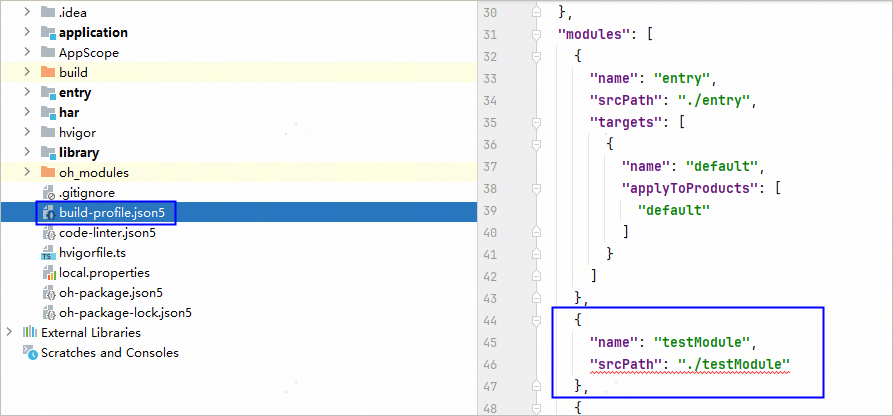Click the local.properties file icon
Screen dimensions: 893x416
(48, 273)
